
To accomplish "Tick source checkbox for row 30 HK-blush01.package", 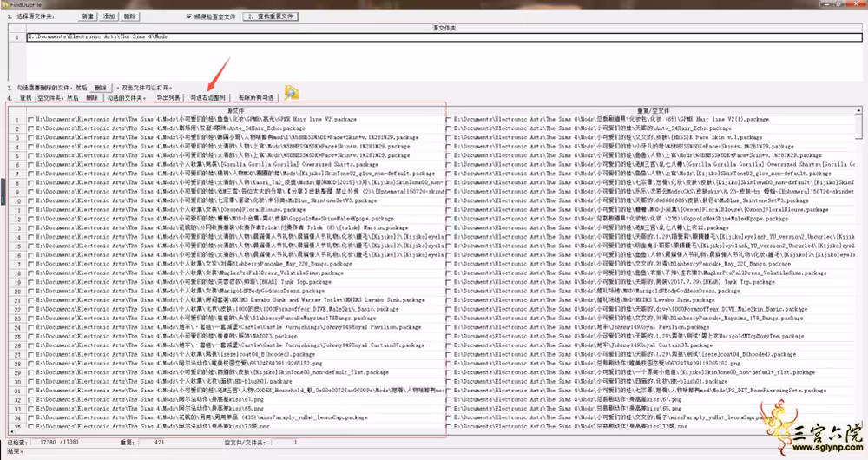I will (x=31, y=381).
